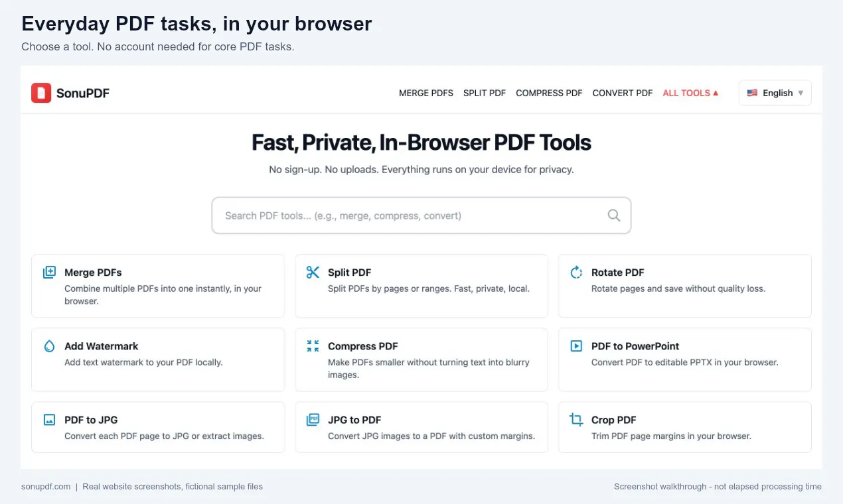Click the magnifying glass search icon
This screenshot has width=843, height=504.
(x=614, y=216)
